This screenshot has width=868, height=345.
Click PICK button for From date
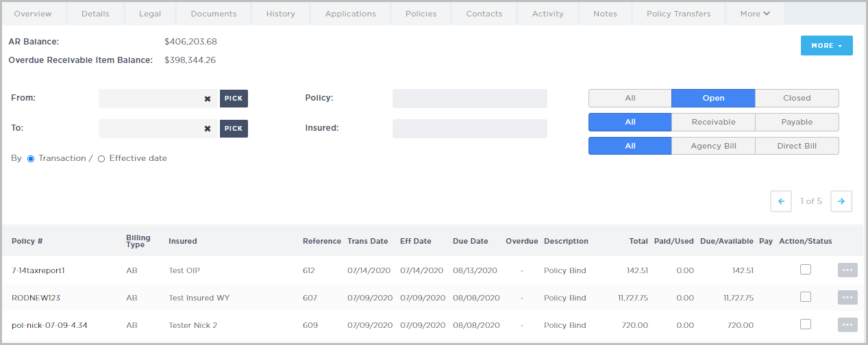234,99
